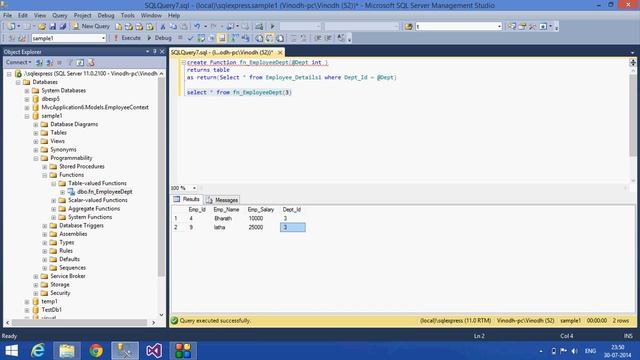Click the Open File folder icon
The width and height of the screenshot is (640, 360).
coord(42,27)
